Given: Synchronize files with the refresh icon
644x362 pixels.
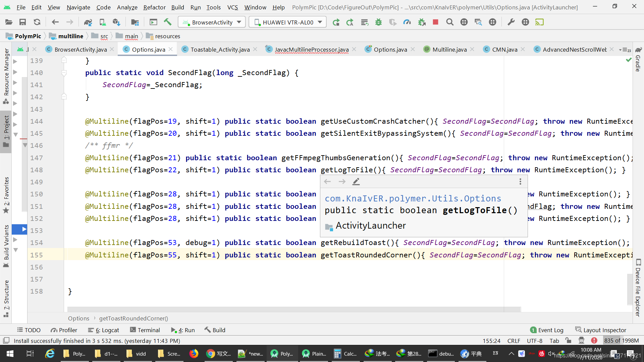Looking at the screenshot, I should click(x=37, y=22).
